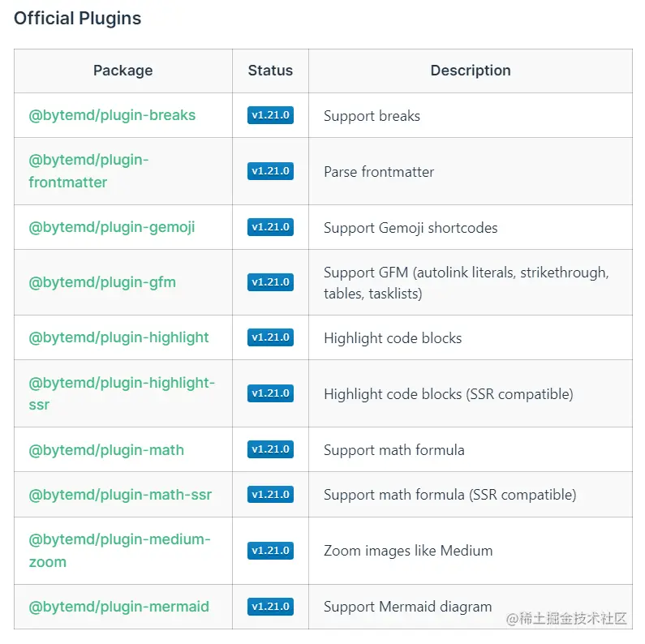Open the @bytemd/plugin-highlight-ssr package link

click(122, 383)
